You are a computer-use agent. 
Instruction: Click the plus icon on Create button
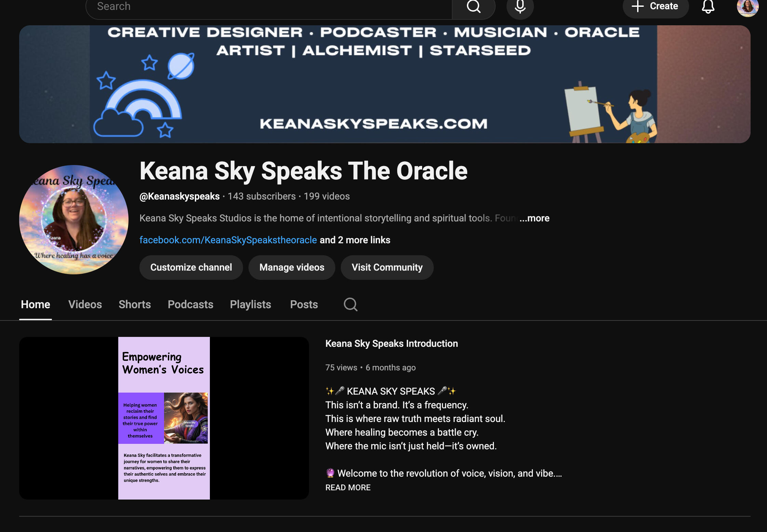(637, 6)
